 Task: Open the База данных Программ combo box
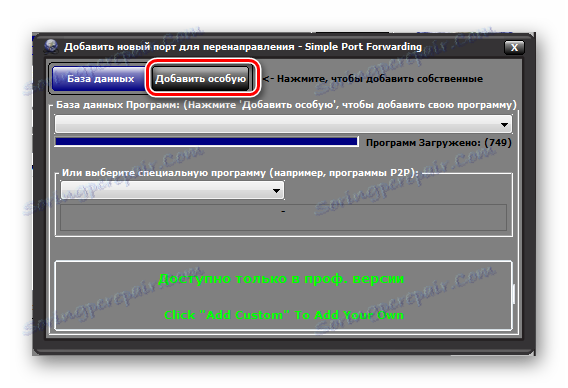tap(283, 125)
